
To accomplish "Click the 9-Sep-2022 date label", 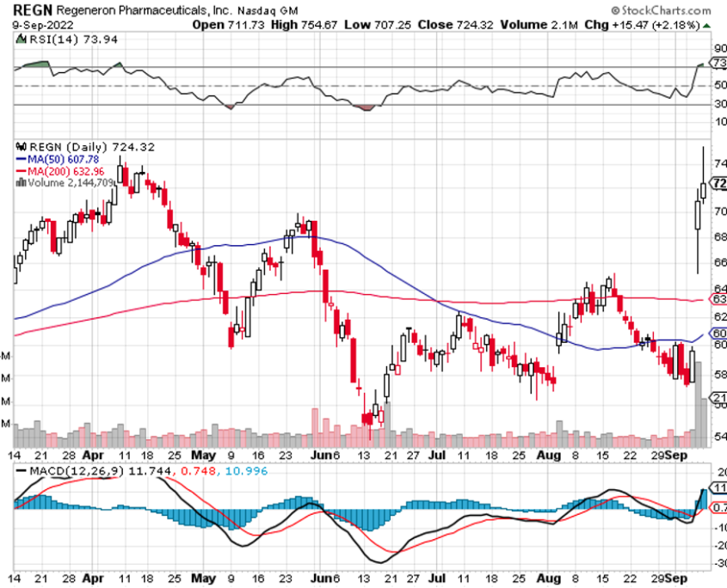I will [37, 23].
